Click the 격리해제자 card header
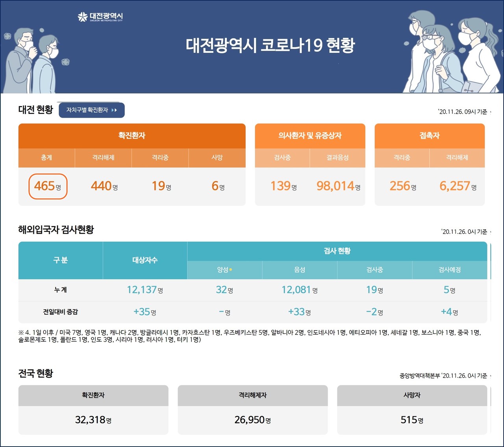Screen dimensions: 504x447 coord(253,395)
